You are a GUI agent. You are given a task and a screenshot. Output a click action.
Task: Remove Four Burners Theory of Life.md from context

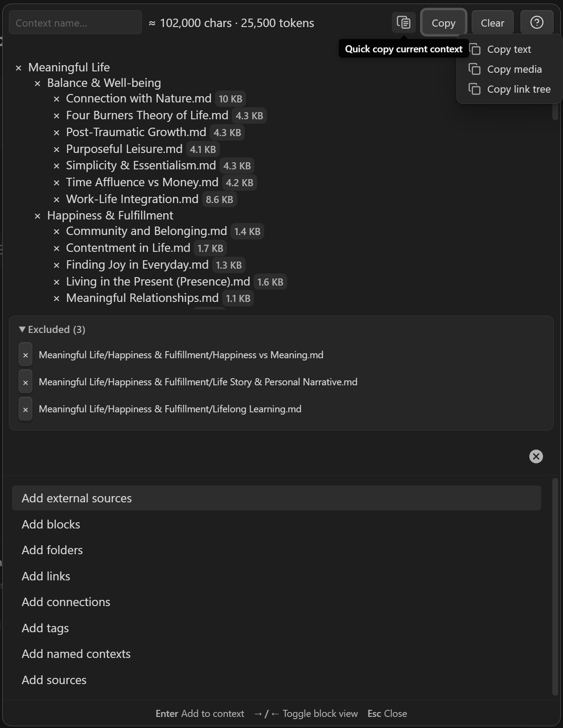click(x=56, y=116)
